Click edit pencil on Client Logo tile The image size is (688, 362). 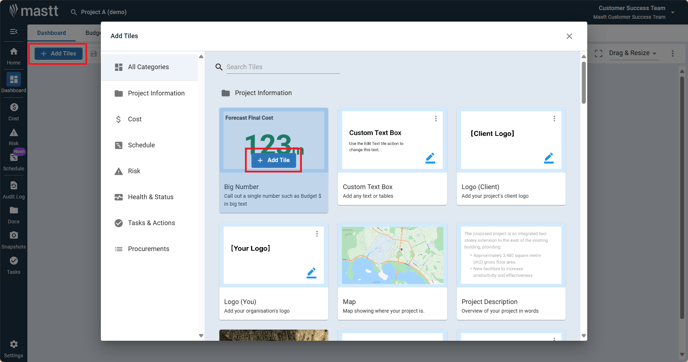click(548, 158)
